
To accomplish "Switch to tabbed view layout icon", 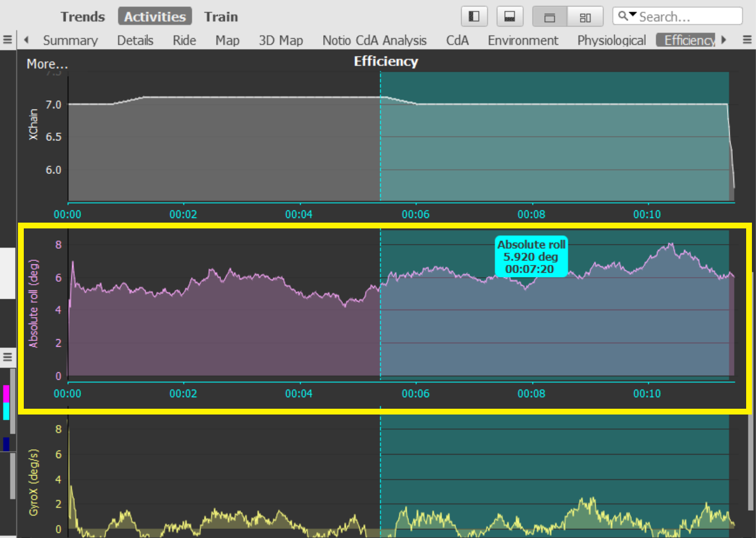I will 549,16.
